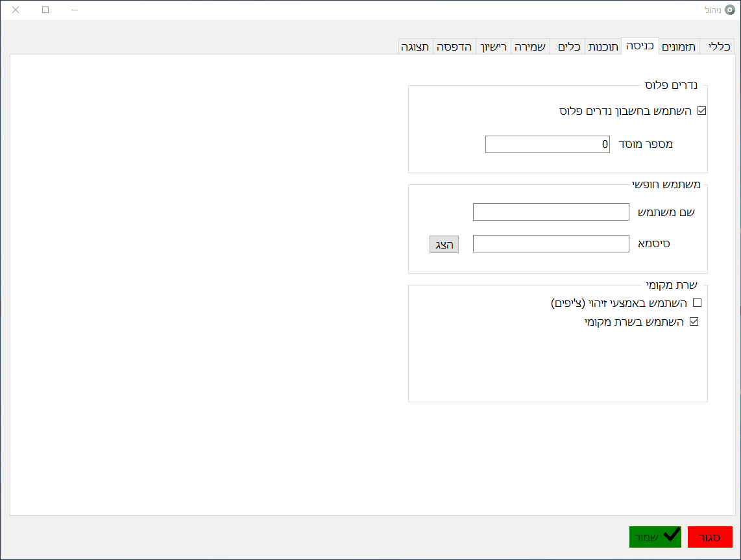
Task: Open the כללי tab
Action: (x=718, y=47)
